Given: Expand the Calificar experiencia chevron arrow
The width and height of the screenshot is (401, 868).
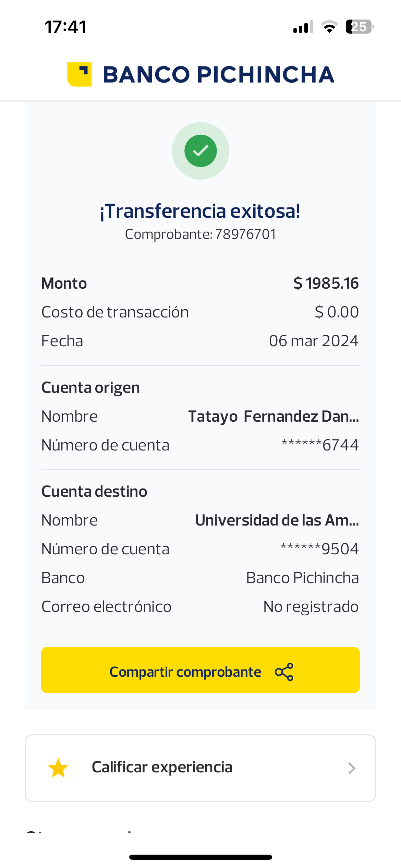Looking at the screenshot, I should point(351,768).
